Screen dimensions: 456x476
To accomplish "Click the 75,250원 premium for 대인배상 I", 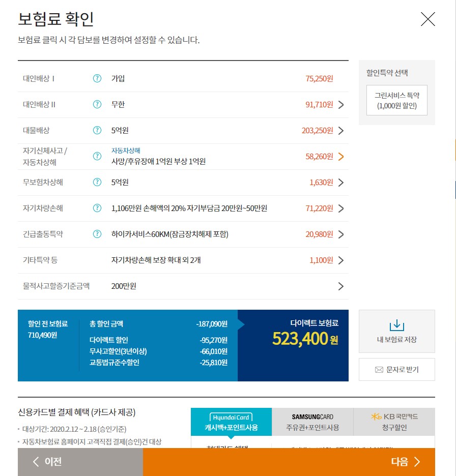I will 319,79.
